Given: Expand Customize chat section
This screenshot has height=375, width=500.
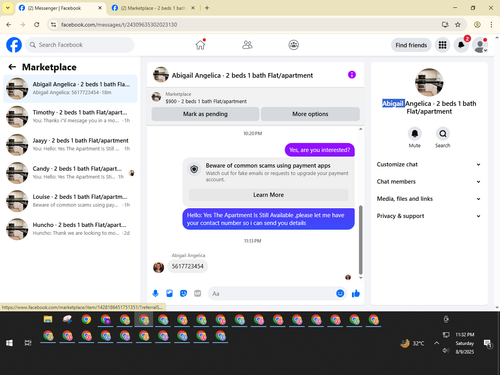Looking at the screenshot, I should pos(429,164).
